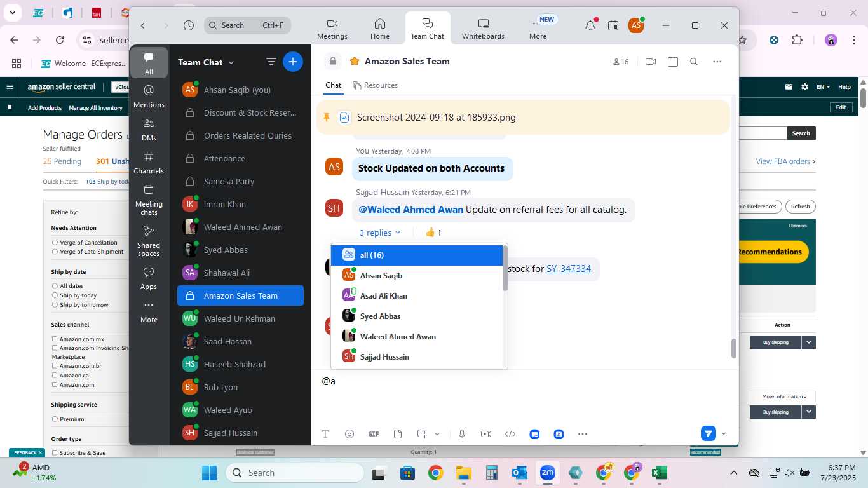868x488 pixels.
Task: Select All dates radio in Seller Central
Action: (55, 287)
